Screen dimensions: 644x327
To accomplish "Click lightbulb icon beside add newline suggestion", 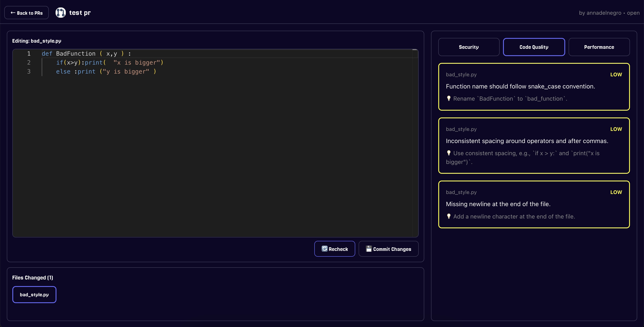I will pos(449,216).
